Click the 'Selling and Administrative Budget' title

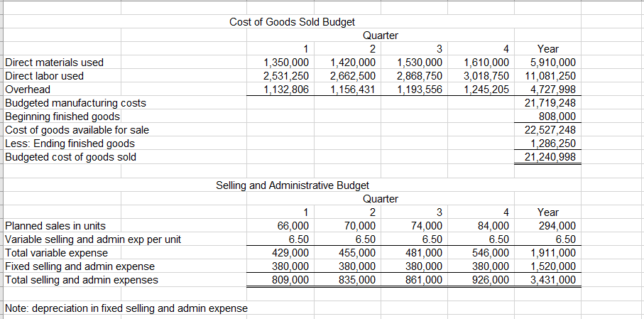pos(293,185)
